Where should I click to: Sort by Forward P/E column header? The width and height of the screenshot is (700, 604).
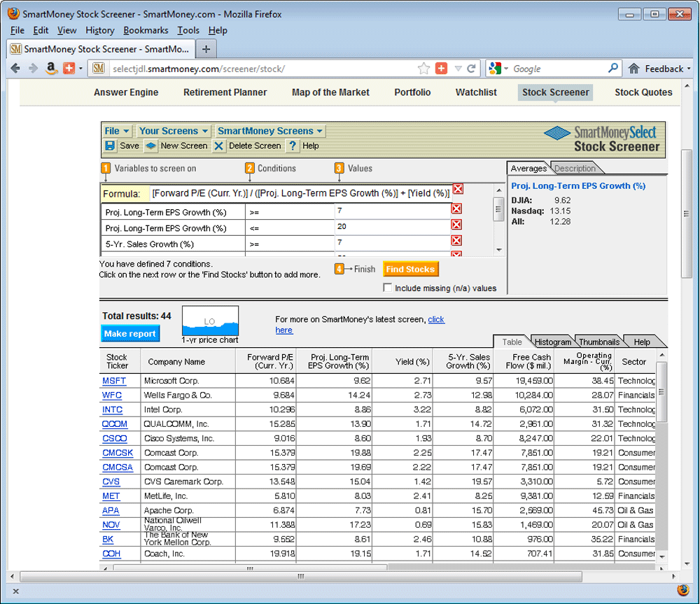(x=270, y=361)
